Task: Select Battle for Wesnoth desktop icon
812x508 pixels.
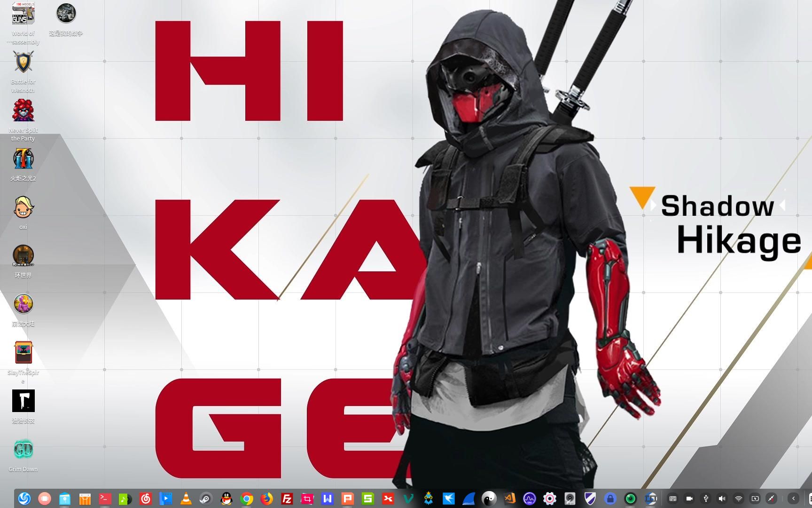Action: pos(23,71)
